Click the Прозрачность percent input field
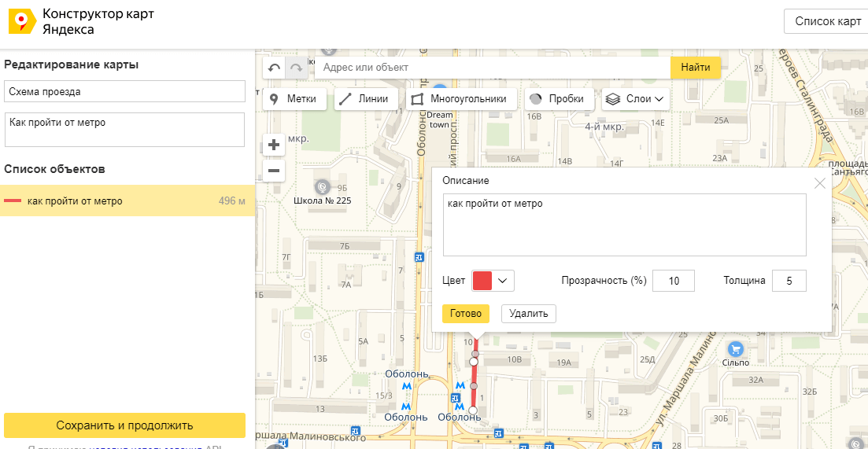 point(674,281)
